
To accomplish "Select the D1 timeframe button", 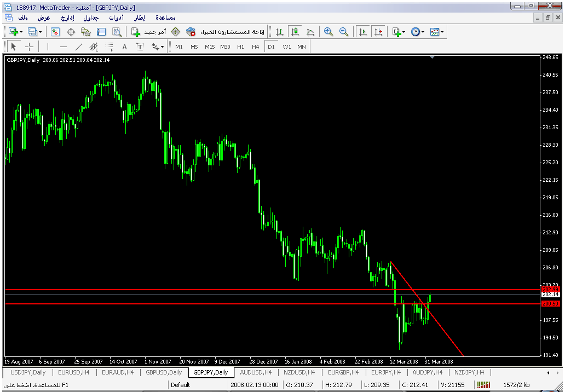I will click(272, 47).
